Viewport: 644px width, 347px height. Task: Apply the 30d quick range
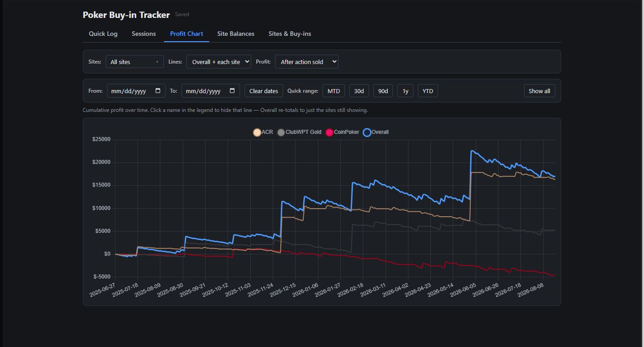point(359,91)
